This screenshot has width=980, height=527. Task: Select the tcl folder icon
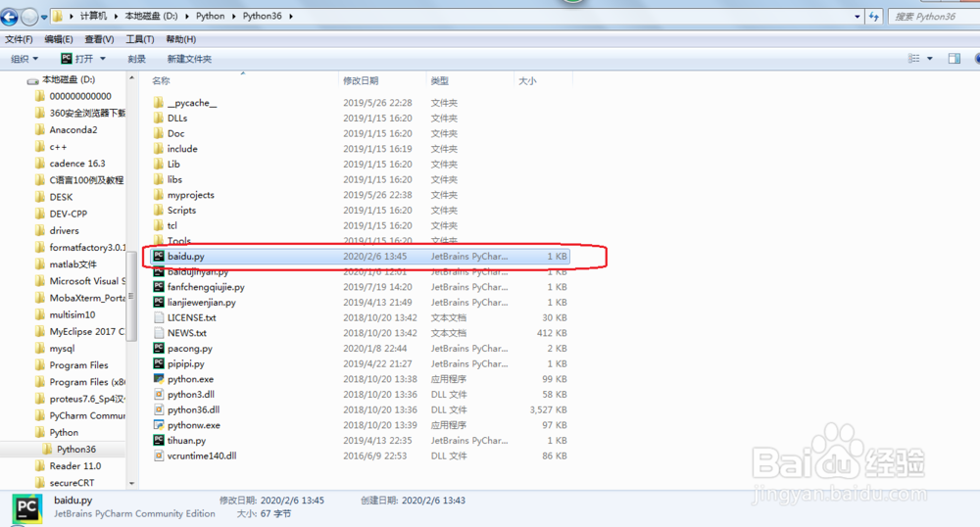pos(159,225)
